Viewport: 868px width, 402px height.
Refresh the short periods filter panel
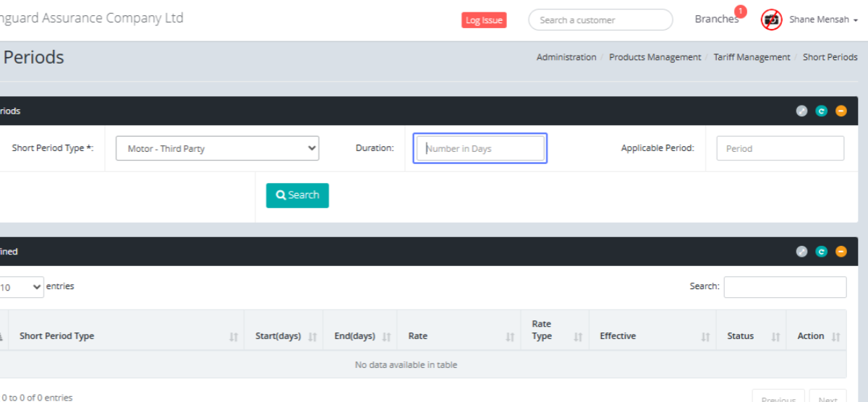[821, 111]
